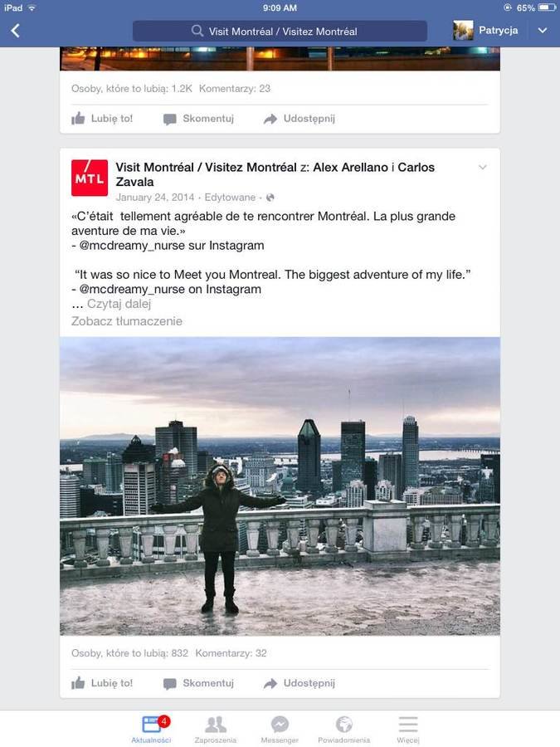
Task: Open the Visit Montréal MTL logo avatar
Action: pyautogui.click(x=90, y=178)
